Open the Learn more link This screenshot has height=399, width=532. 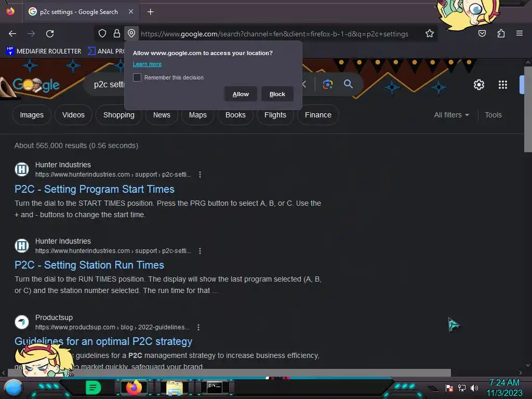click(147, 64)
